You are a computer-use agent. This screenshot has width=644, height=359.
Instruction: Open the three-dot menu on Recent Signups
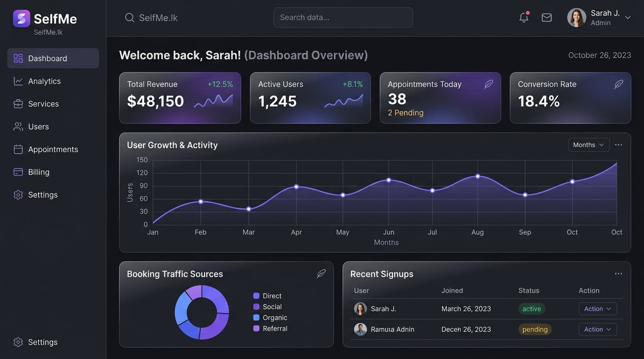tap(619, 274)
